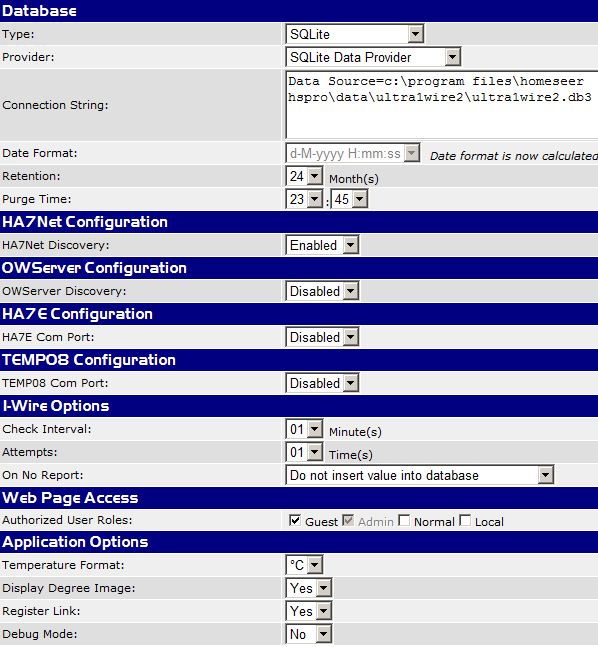Click the On No Report label
The height and width of the screenshot is (647, 598).
43,475
